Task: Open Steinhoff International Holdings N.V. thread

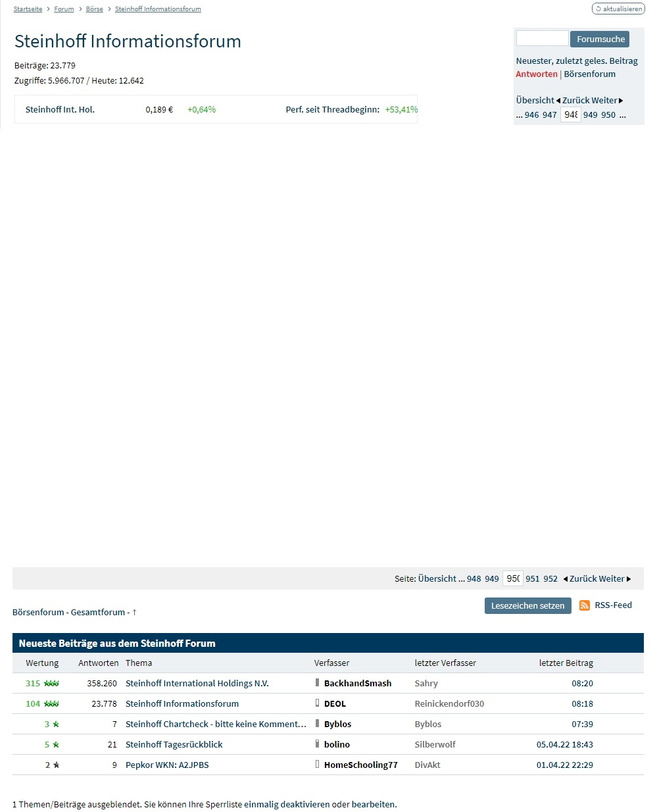Action: 197,684
